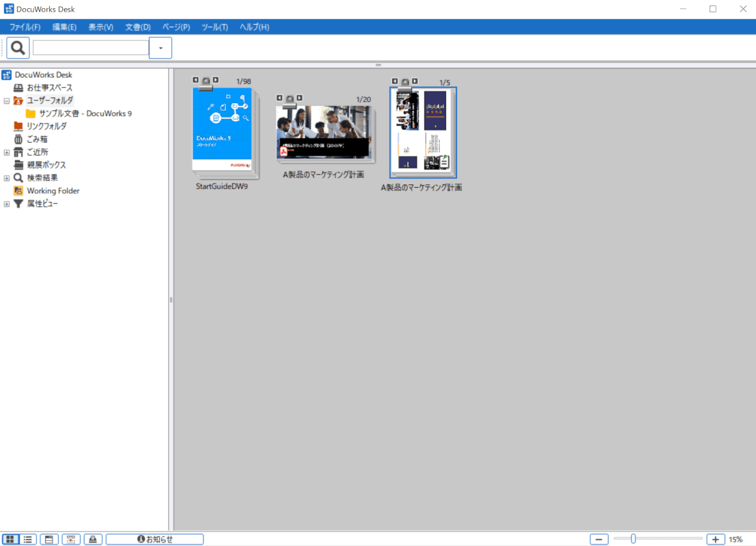The image size is (756, 546).
Task: Open the ファイル(F) menu
Action: click(x=25, y=27)
